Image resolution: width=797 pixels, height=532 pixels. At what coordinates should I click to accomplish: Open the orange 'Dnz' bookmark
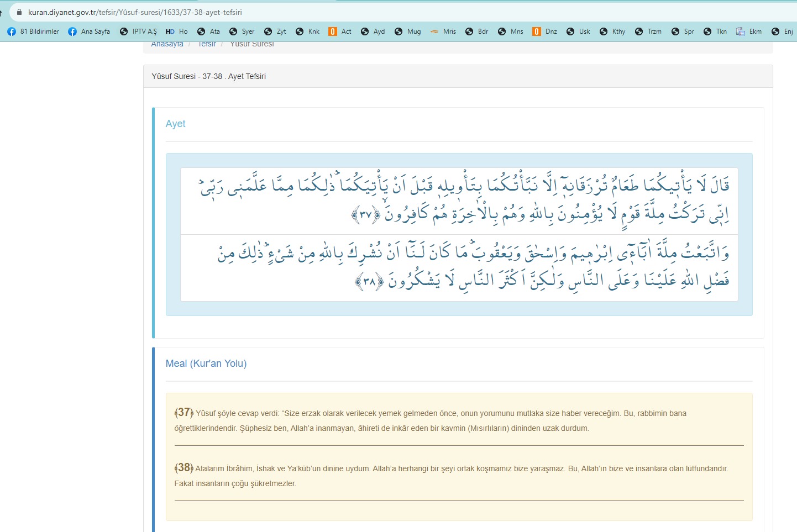[544, 31]
